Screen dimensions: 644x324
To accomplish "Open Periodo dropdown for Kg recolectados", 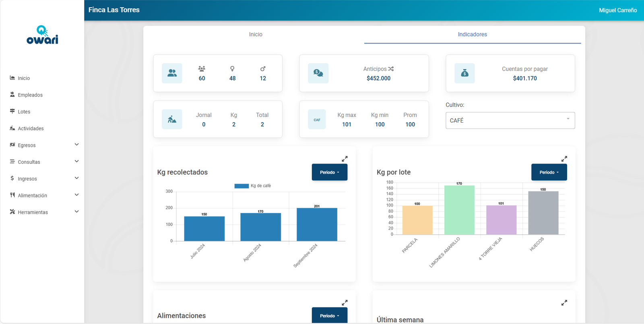I will pyautogui.click(x=329, y=172).
